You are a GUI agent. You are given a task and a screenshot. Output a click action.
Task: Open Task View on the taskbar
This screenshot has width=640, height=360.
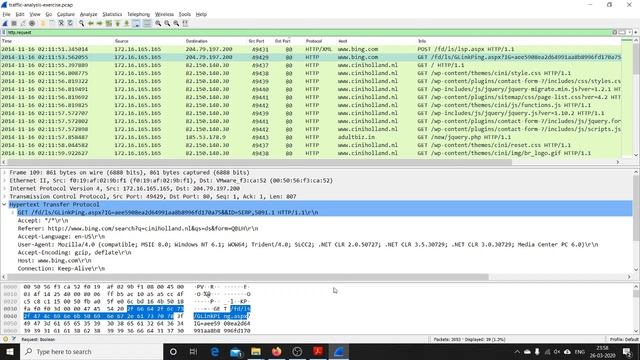tap(193, 351)
